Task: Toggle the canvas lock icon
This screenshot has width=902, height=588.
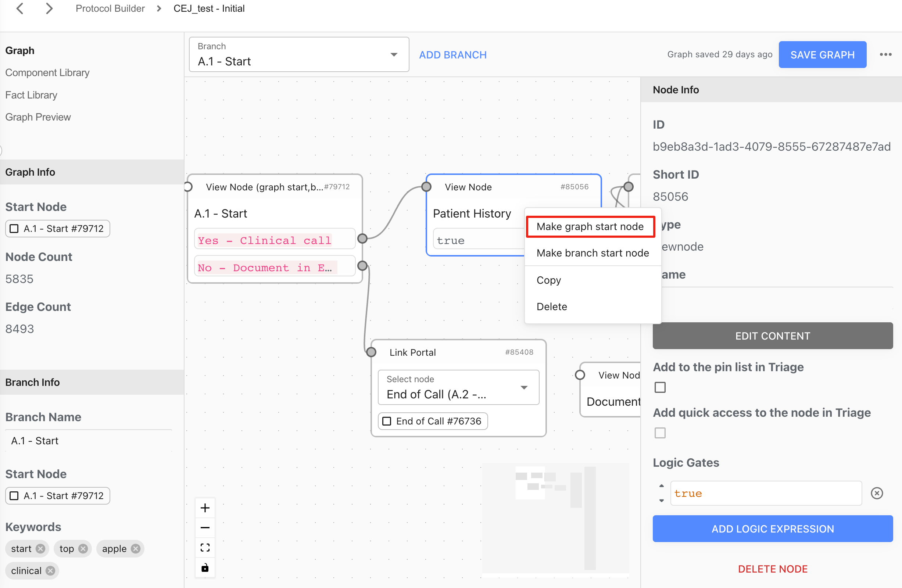Action: pyautogui.click(x=205, y=567)
